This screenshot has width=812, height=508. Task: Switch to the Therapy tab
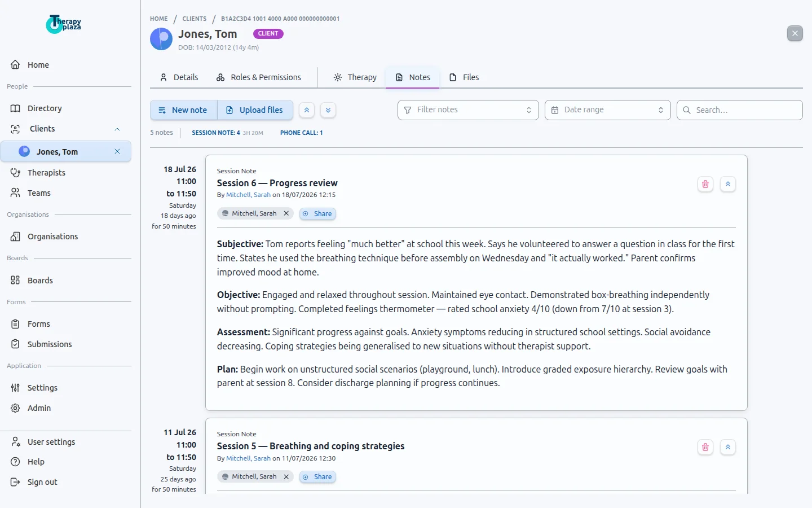click(x=355, y=77)
